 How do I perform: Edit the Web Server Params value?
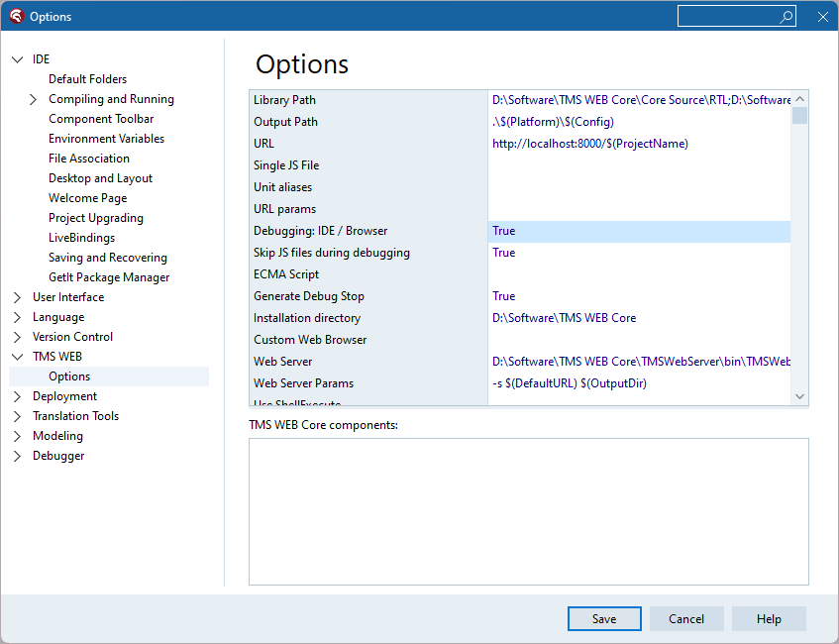tap(639, 383)
